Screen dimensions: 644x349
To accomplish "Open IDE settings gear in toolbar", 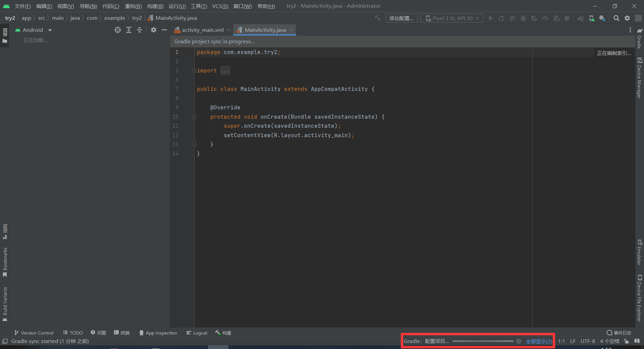I will [627, 18].
